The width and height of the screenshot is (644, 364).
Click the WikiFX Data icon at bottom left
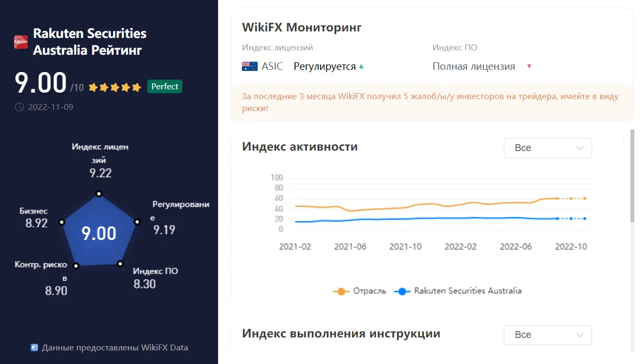coord(35,348)
